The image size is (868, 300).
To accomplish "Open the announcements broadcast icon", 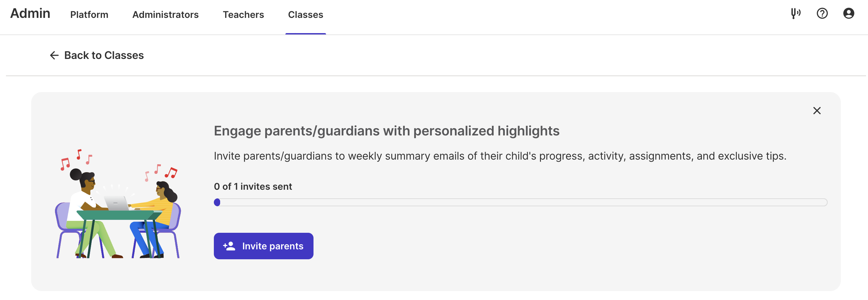I will click(796, 14).
